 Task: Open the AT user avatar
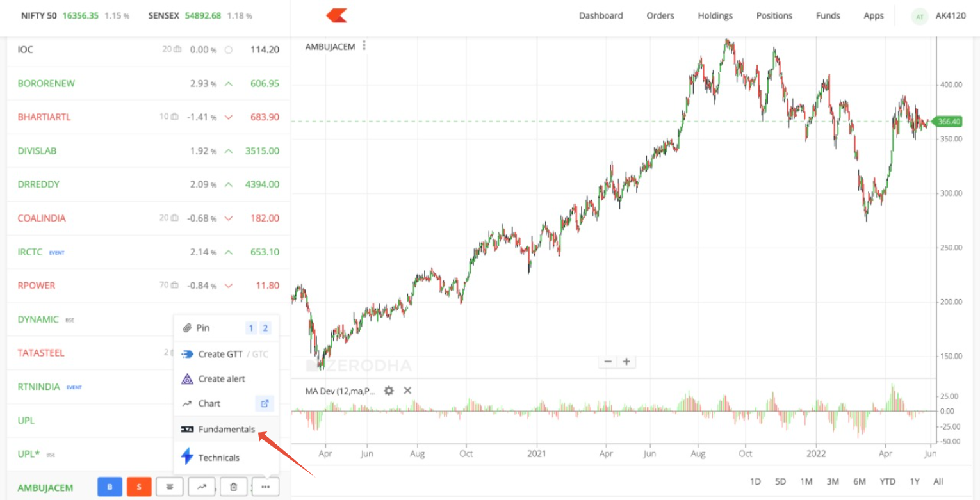pyautogui.click(x=920, y=16)
